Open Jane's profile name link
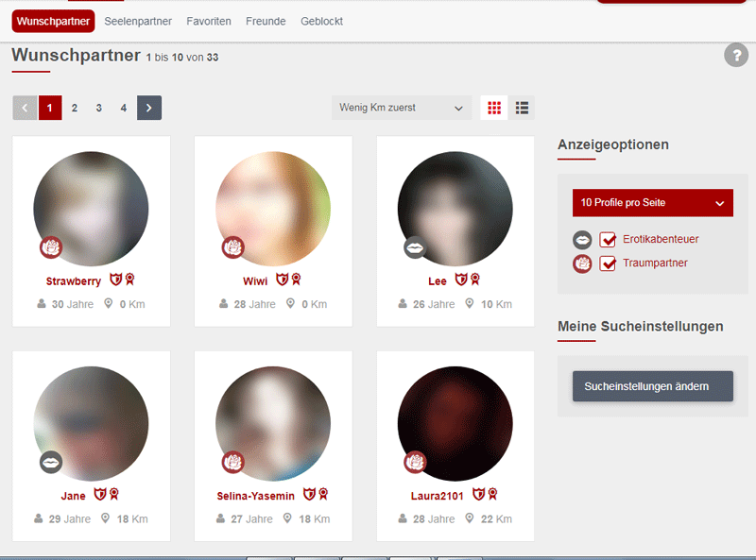Viewport: 756px width, 560px height. 74,496
